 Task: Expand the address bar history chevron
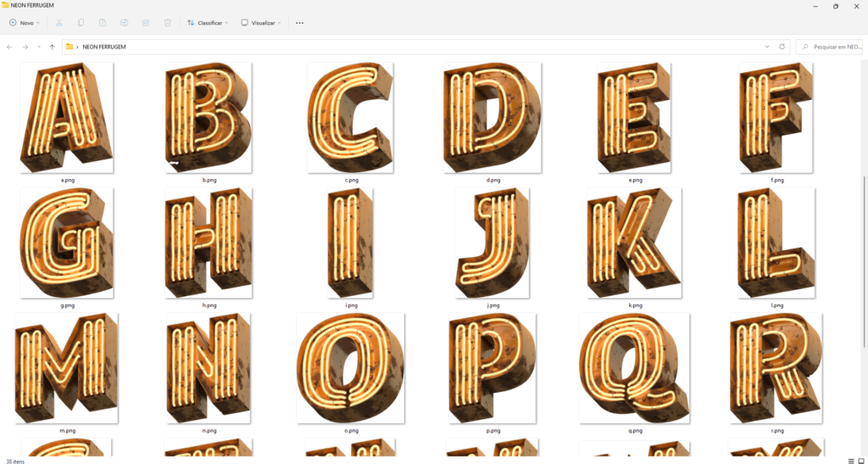pos(766,47)
